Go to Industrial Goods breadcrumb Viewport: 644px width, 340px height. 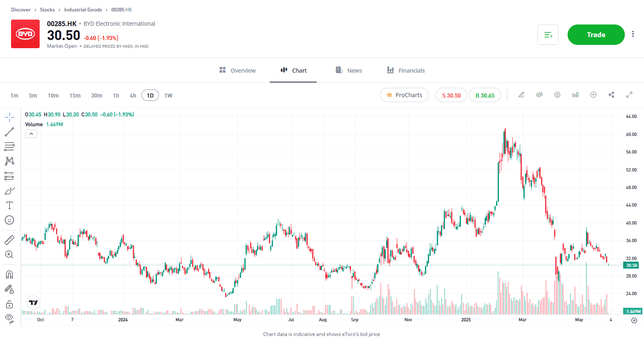click(x=83, y=10)
